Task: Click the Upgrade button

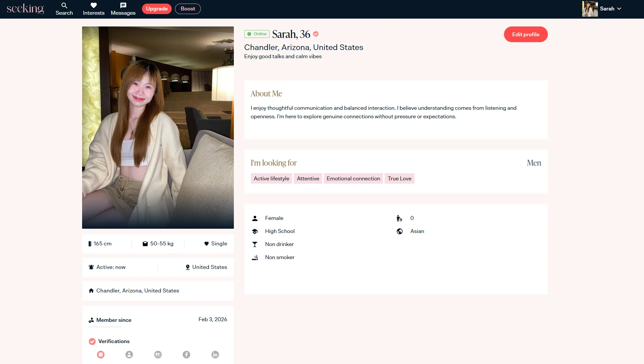Action: tap(157, 9)
